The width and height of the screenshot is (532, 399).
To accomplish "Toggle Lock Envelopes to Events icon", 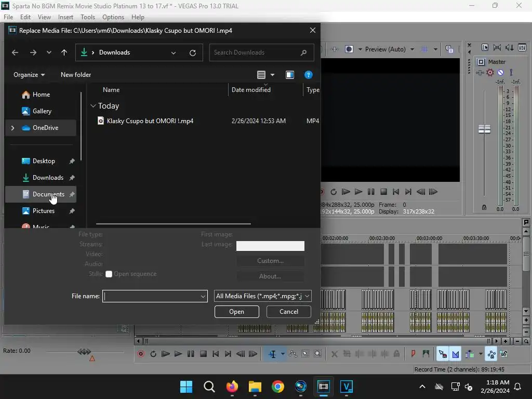I will tap(491, 354).
